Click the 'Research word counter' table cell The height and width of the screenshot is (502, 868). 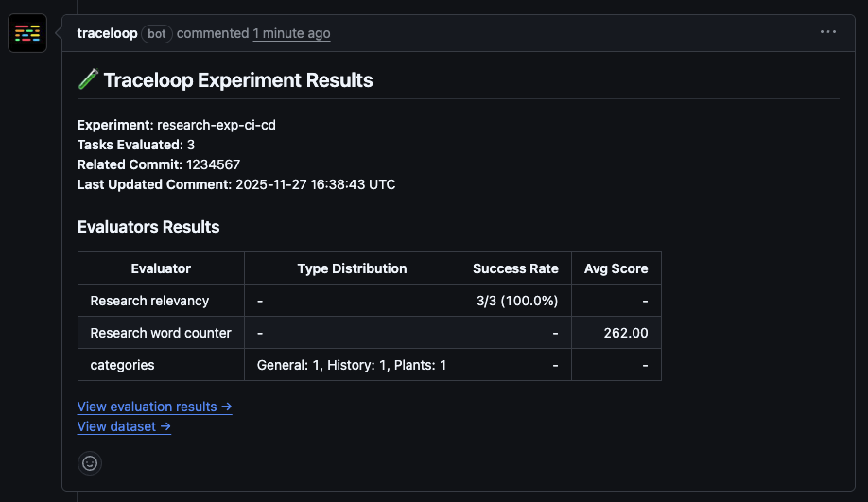click(161, 333)
